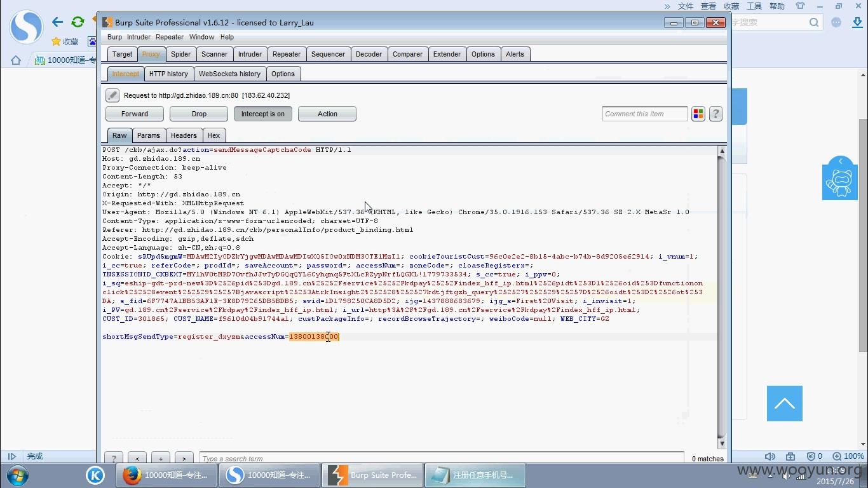868x488 pixels.
Task: Switch to the Target tab
Action: (122, 54)
